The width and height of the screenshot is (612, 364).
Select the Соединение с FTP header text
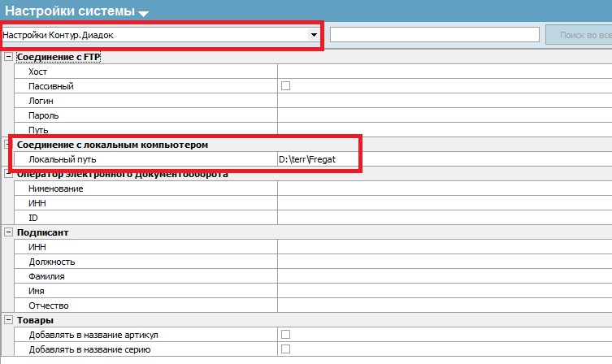(x=59, y=57)
